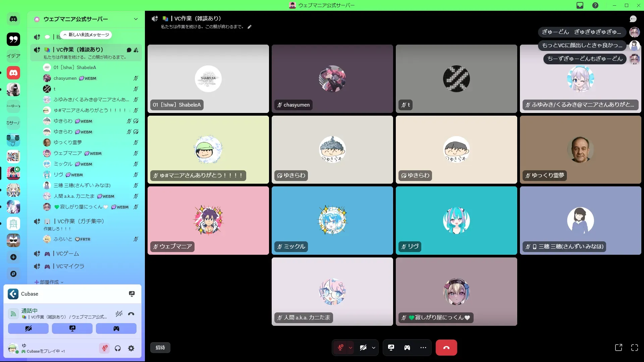Click share screen icon in call bar

pos(391,348)
